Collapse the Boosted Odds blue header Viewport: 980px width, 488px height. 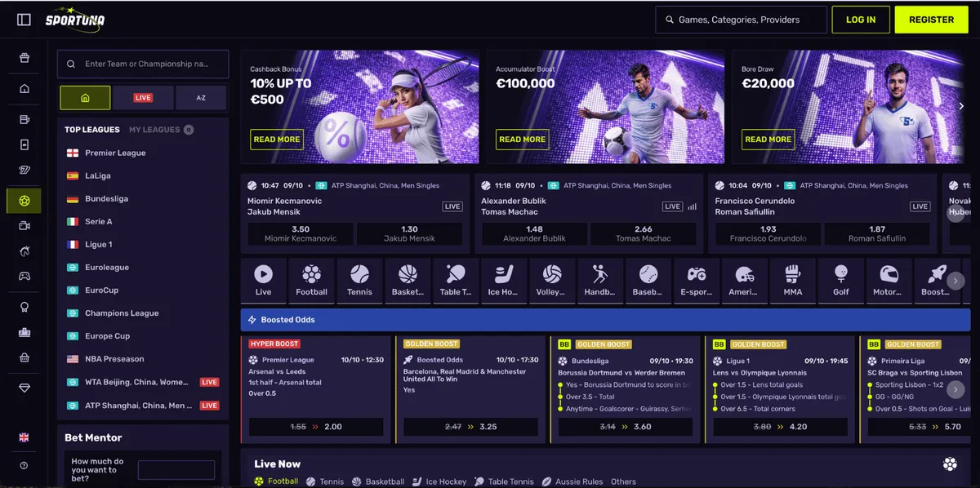[605, 320]
